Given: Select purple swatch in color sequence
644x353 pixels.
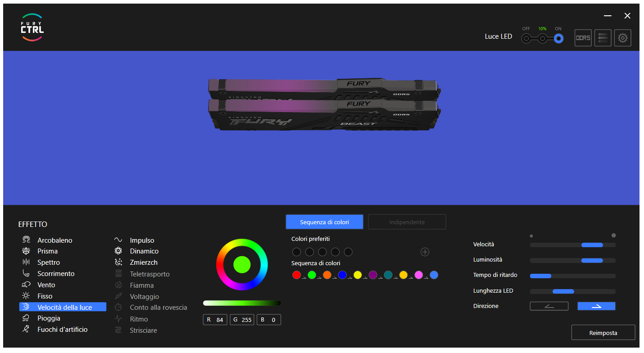Looking at the screenshot, I should point(373,275).
